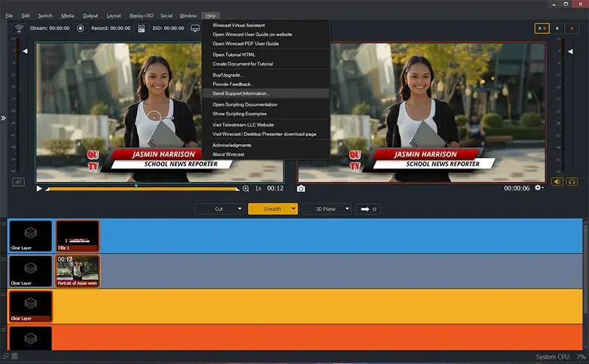Select the live-only red layout button

point(572,28)
